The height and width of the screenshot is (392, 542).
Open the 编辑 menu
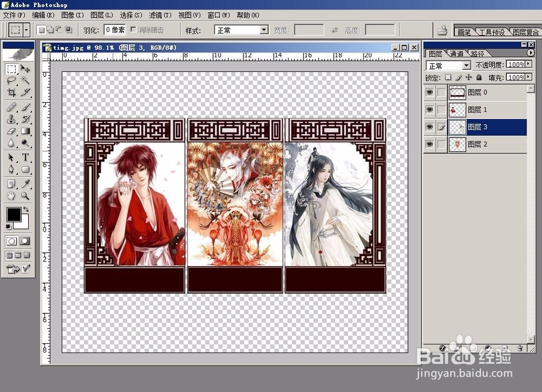click(x=43, y=15)
